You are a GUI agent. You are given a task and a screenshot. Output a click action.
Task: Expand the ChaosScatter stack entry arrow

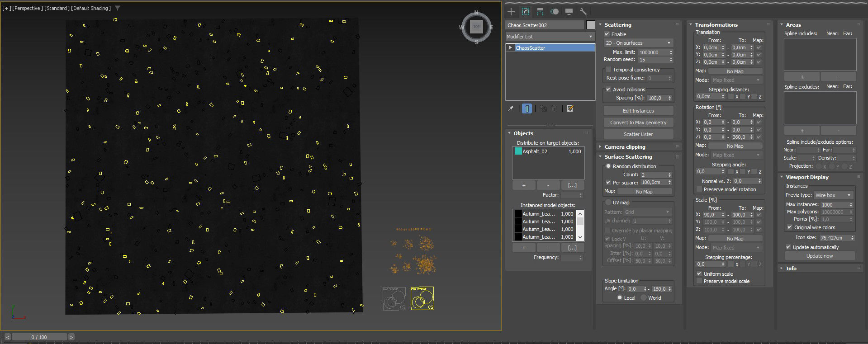511,48
